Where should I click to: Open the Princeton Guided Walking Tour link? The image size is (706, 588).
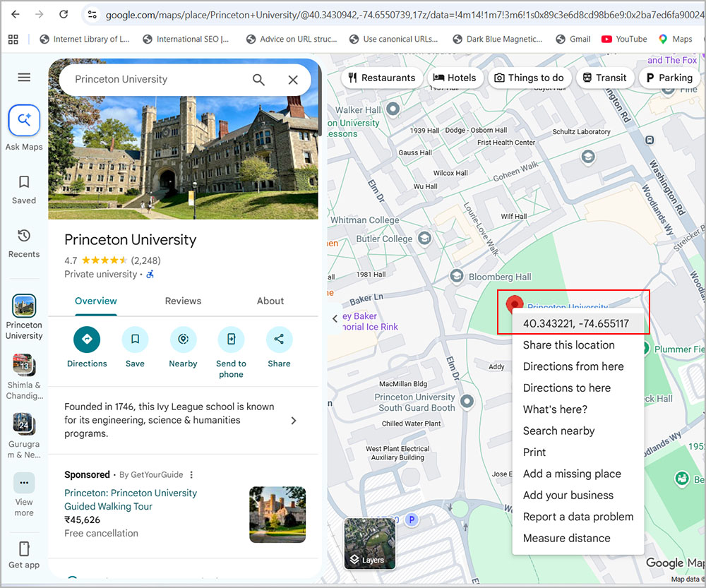pyautogui.click(x=131, y=500)
